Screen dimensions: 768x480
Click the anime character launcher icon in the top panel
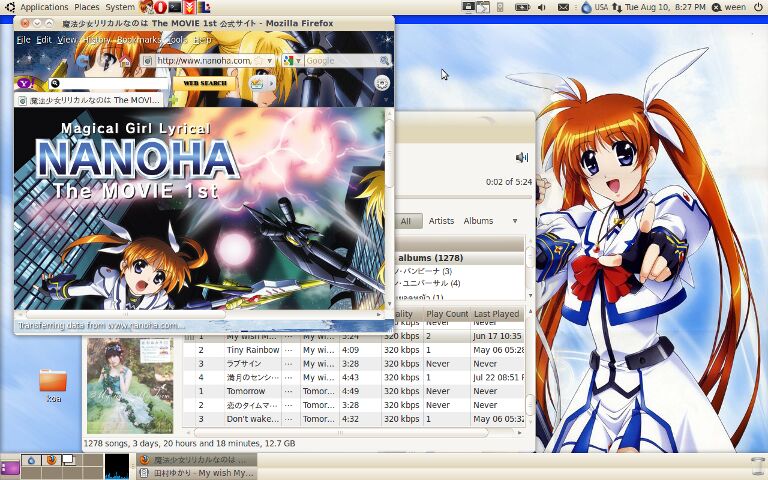click(x=145, y=7)
